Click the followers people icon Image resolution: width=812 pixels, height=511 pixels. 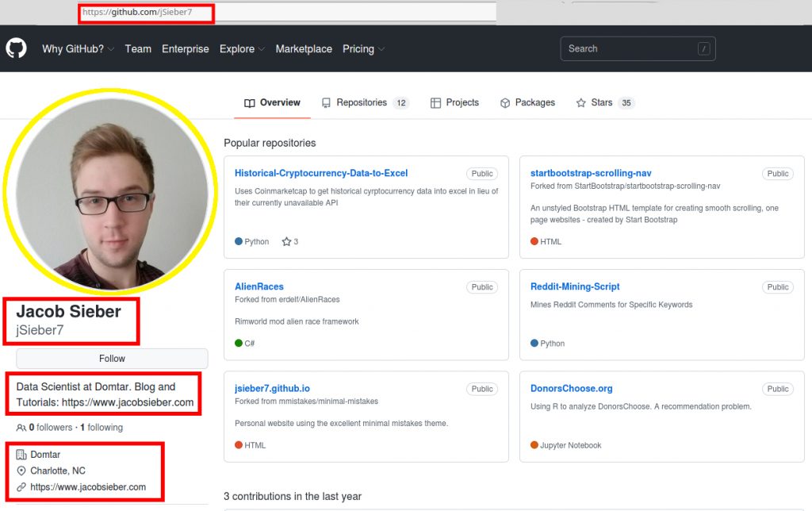coord(21,428)
